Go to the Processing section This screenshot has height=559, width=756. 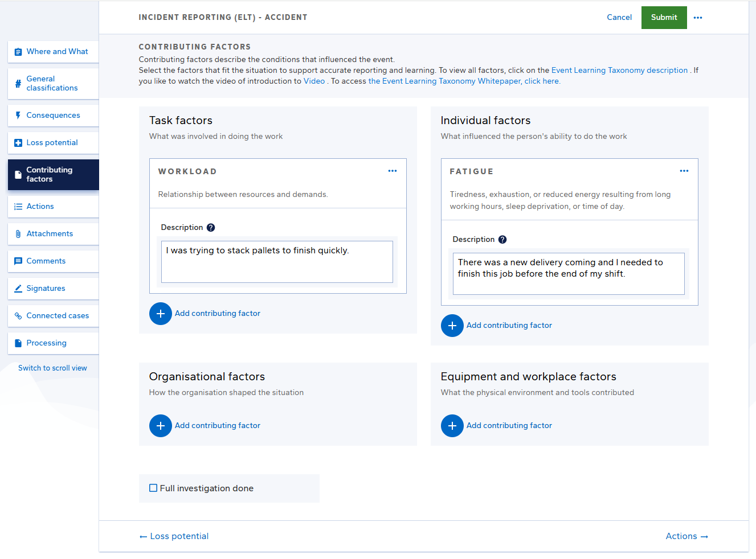(x=18, y=343)
